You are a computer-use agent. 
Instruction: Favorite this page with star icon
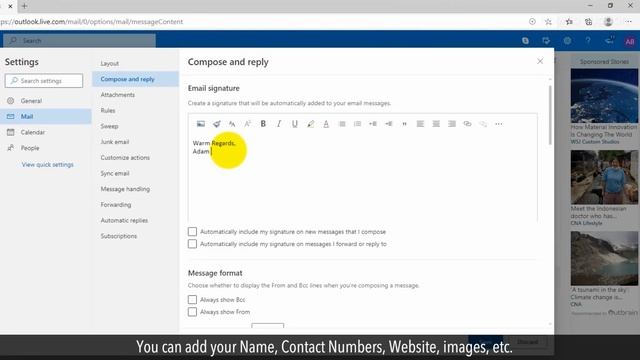coord(548,22)
